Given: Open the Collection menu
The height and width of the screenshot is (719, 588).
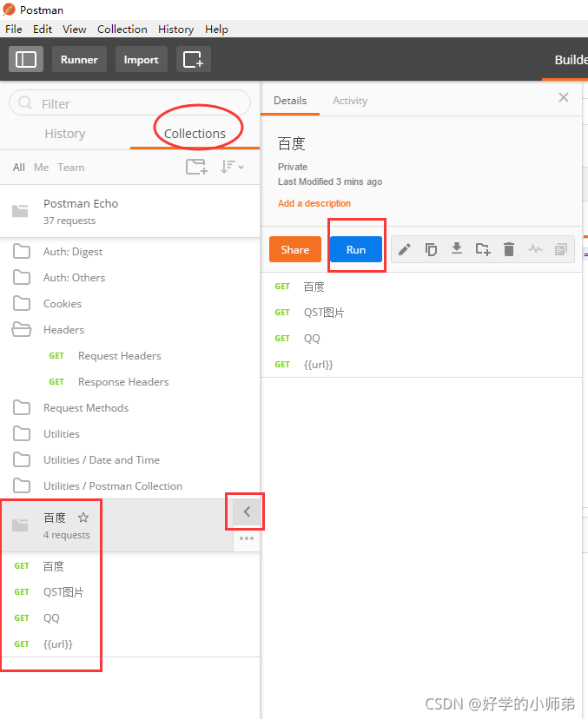Looking at the screenshot, I should [x=122, y=29].
